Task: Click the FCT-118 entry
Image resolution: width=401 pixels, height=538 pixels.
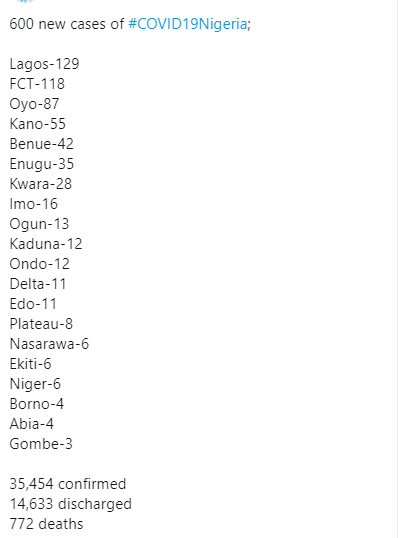Action: coord(37,84)
